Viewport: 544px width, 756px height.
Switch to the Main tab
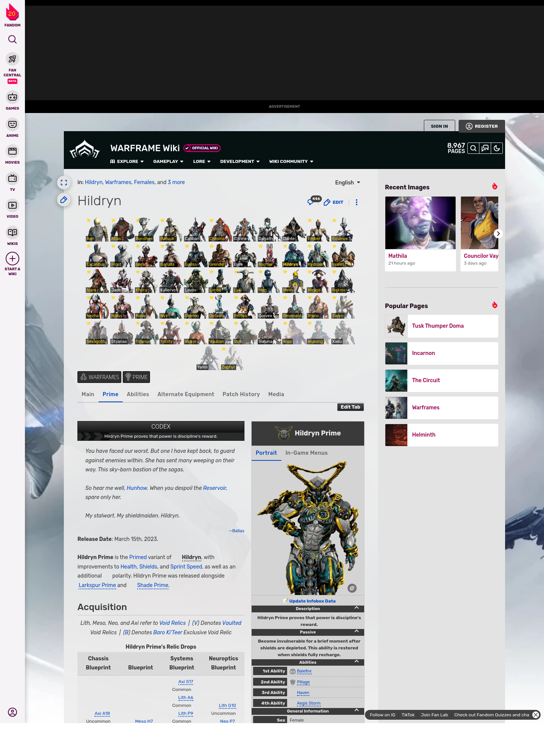tap(88, 394)
